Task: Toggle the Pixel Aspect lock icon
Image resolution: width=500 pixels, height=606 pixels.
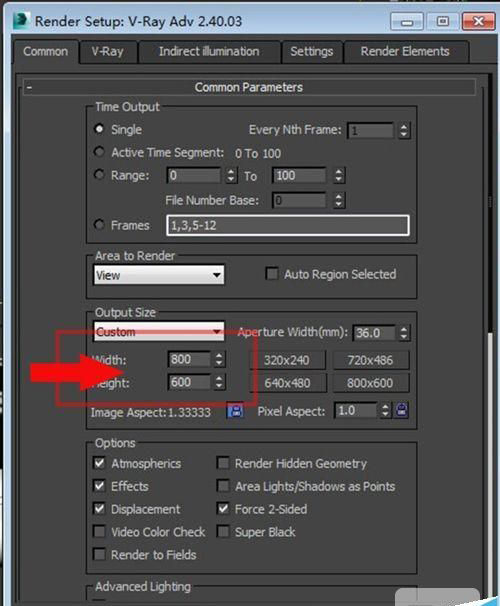Action: pyautogui.click(x=401, y=410)
